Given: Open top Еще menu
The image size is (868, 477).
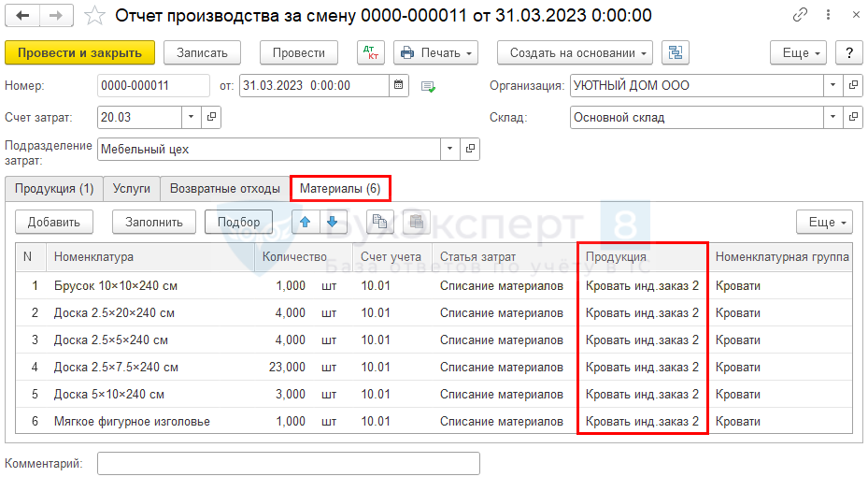Looking at the screenshot, I should click(x=798, y=52).
